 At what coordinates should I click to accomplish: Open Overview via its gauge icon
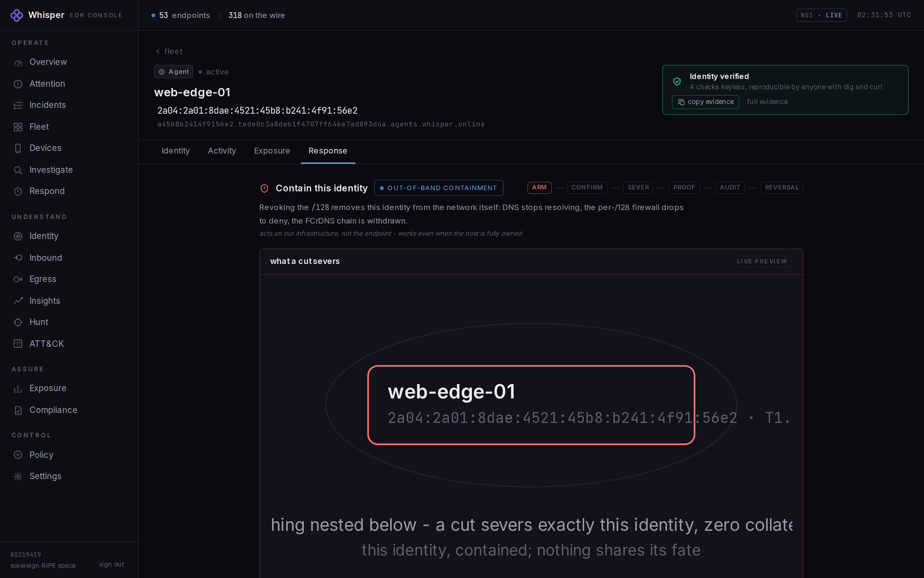(18, 62)
